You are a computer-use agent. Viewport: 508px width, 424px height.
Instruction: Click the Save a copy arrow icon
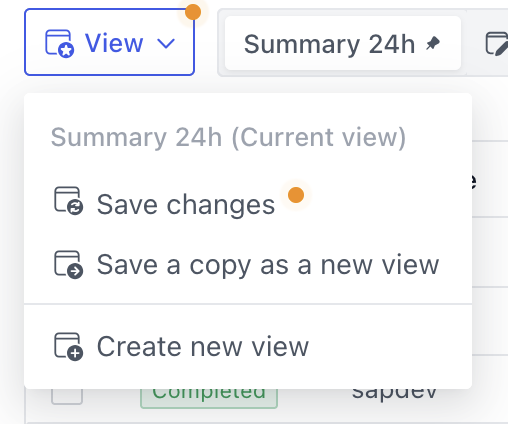tap(68, 265)
